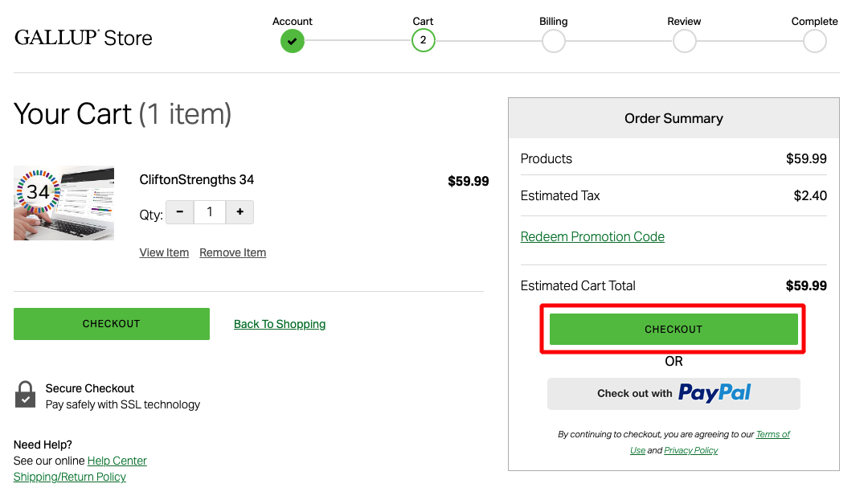Check out with PayPal button
The width and height of the screenshot is (868, 496).
674,394
